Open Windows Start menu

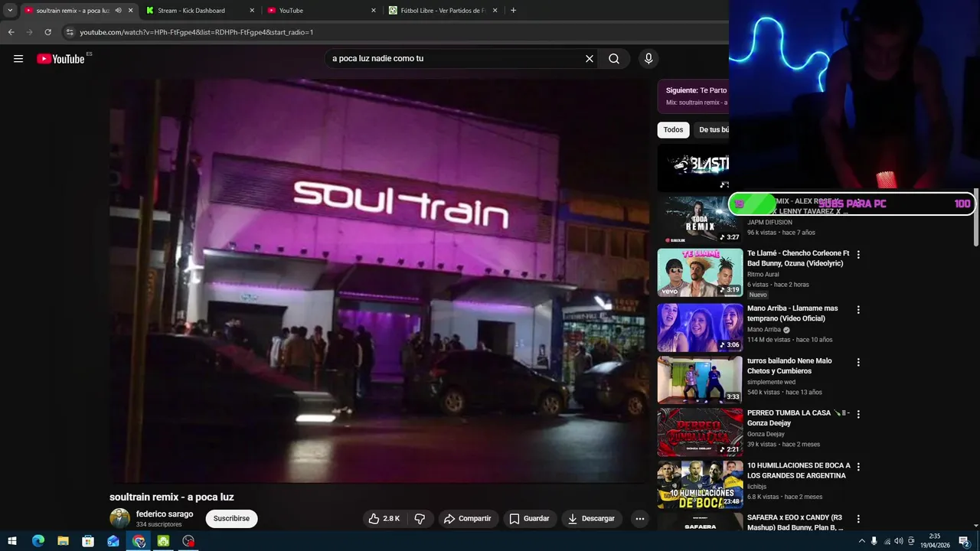[x=12, y=541]
